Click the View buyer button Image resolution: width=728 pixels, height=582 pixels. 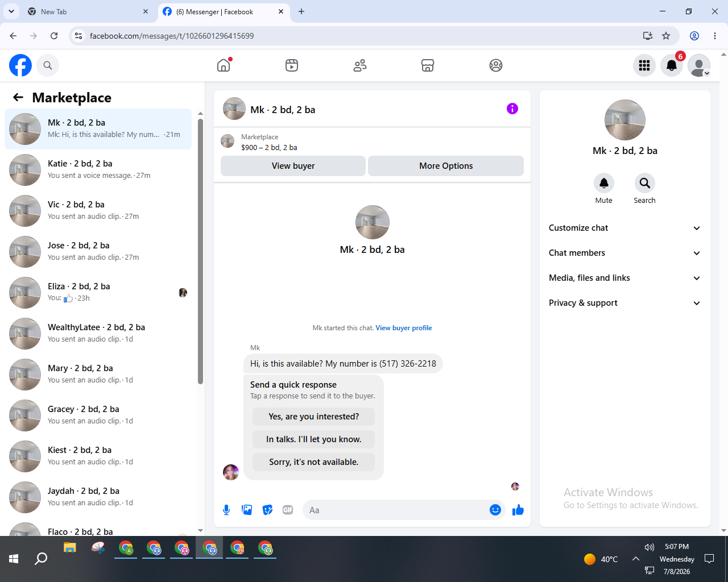pyautogui.click(x=293, y=166)
